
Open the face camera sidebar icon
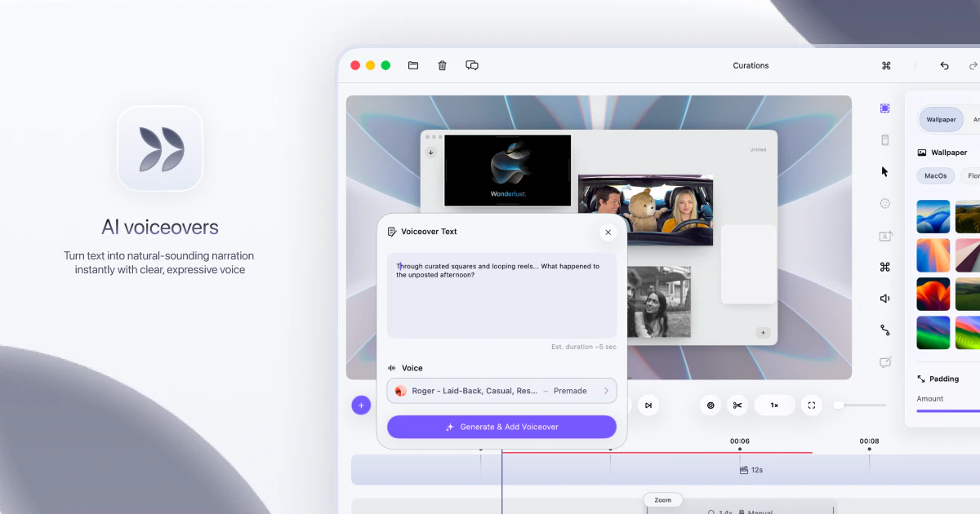[x=884, y=203]
